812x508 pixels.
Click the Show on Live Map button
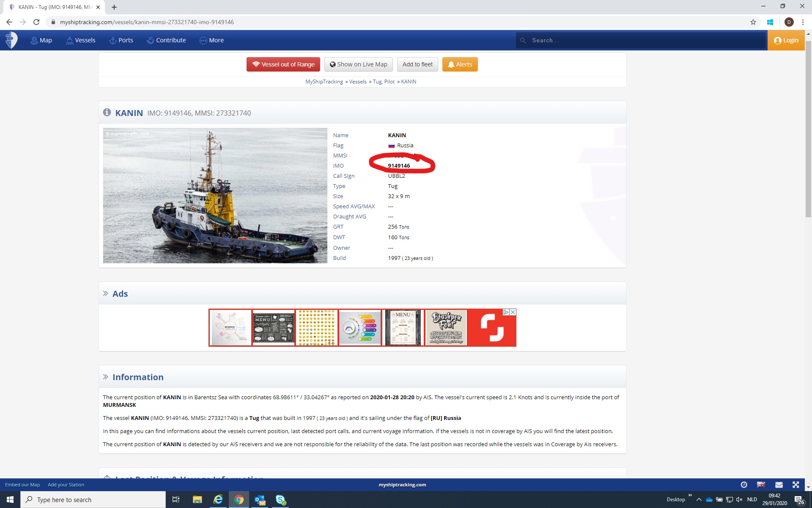tap(358, 64)
